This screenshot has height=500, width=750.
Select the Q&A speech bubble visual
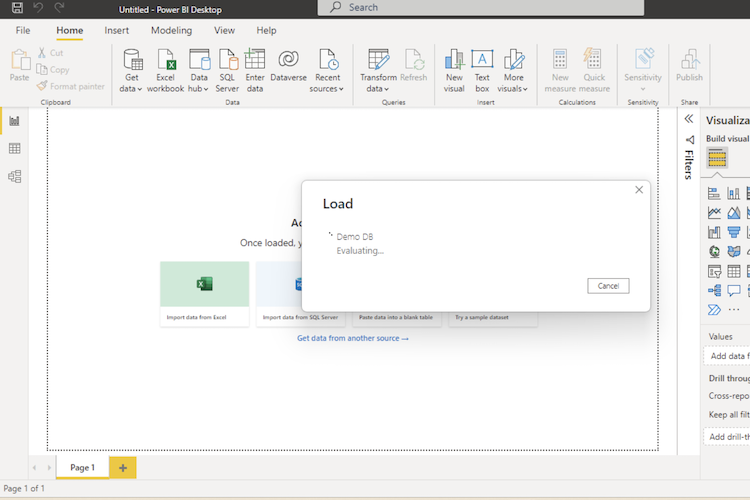734,290
